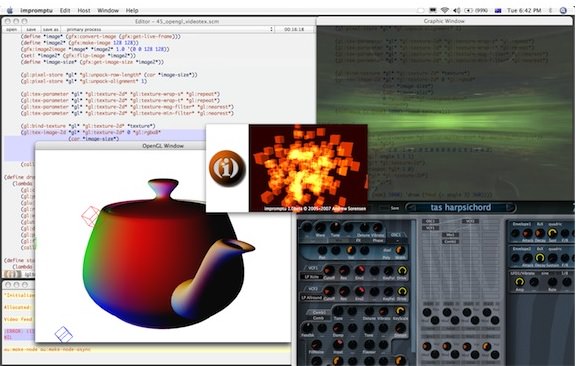Click the synth's Save preset button
This screenshot has height=366, width=576.
(395, 208)
